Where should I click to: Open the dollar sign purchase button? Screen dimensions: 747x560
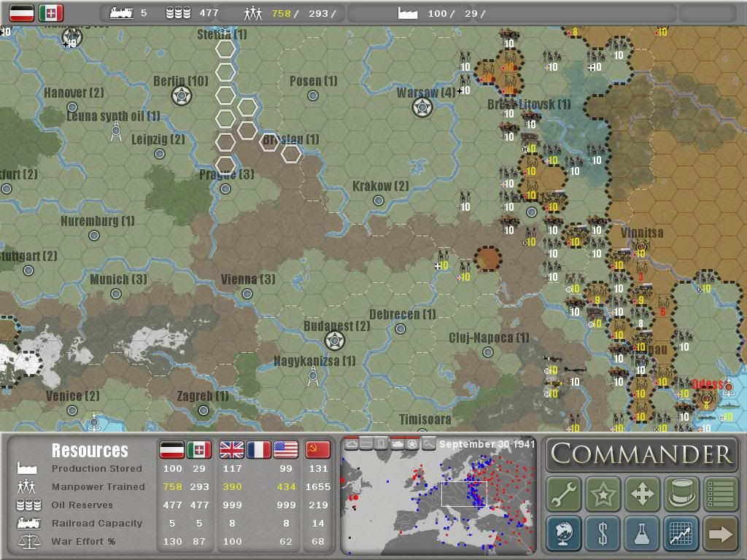point(603,534)
